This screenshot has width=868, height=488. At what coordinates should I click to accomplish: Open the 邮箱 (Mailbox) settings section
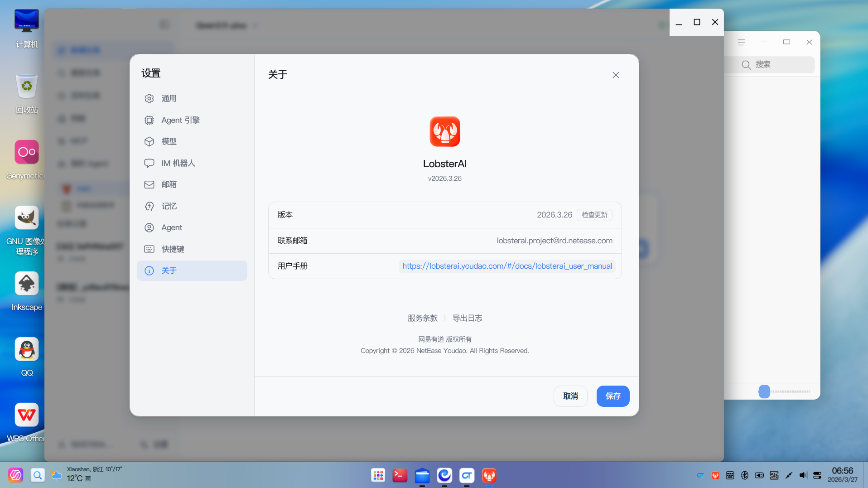point(168,184)
